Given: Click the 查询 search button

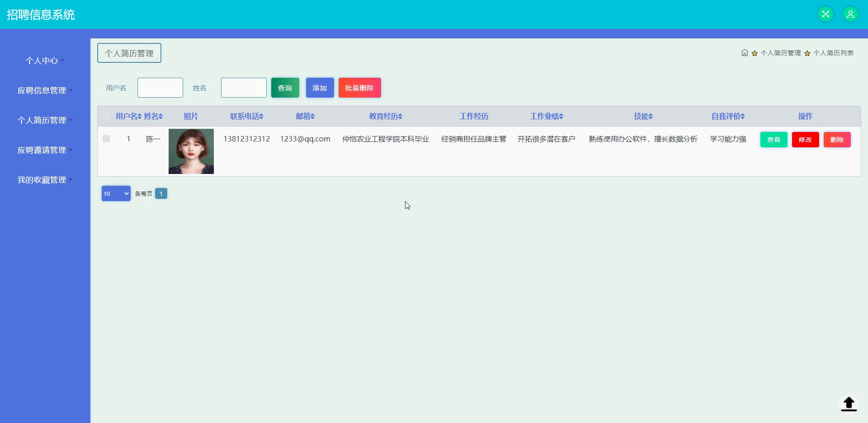Looking at the screenshot, I should pyautogui.click(x=285, y=88).
